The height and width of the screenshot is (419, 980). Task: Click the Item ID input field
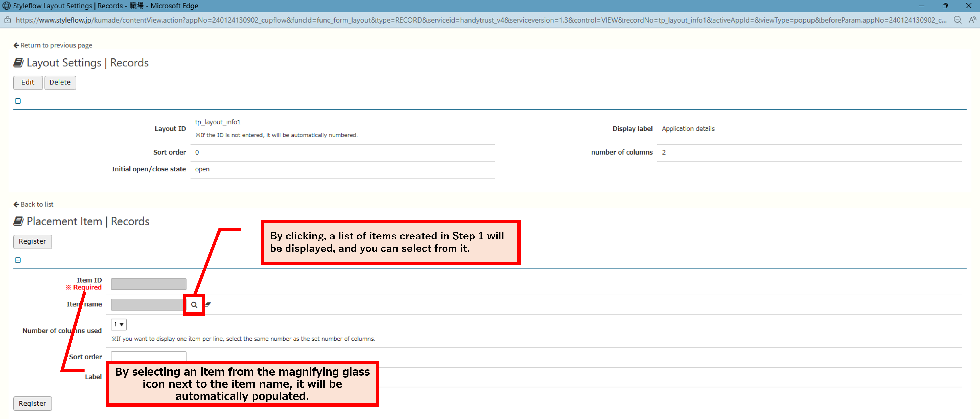pyautogui.click(x=148, y=284)
